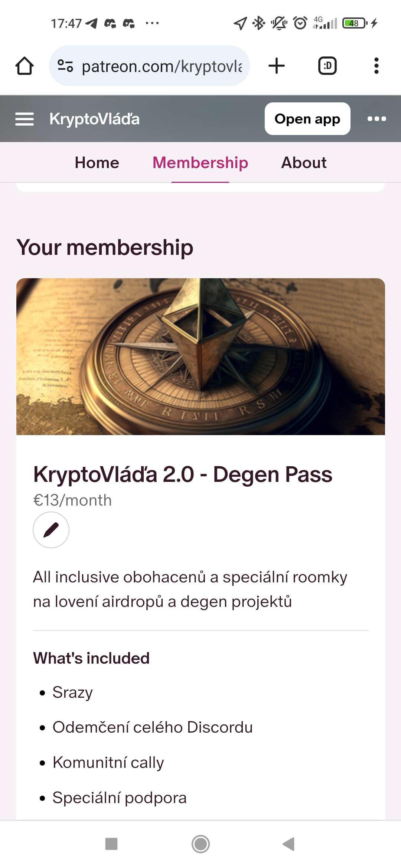Switch to the Home tab
This screenshot has height=868, width=401.
97,163
